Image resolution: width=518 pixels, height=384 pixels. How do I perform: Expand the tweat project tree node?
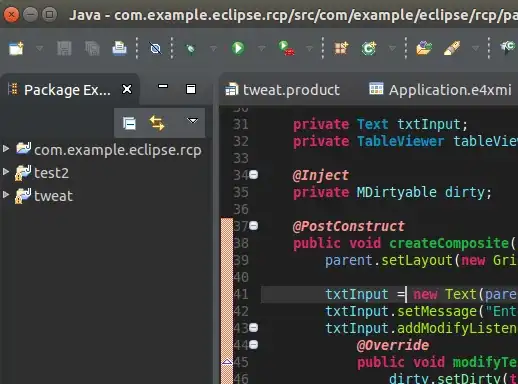(x=6, y=194)
